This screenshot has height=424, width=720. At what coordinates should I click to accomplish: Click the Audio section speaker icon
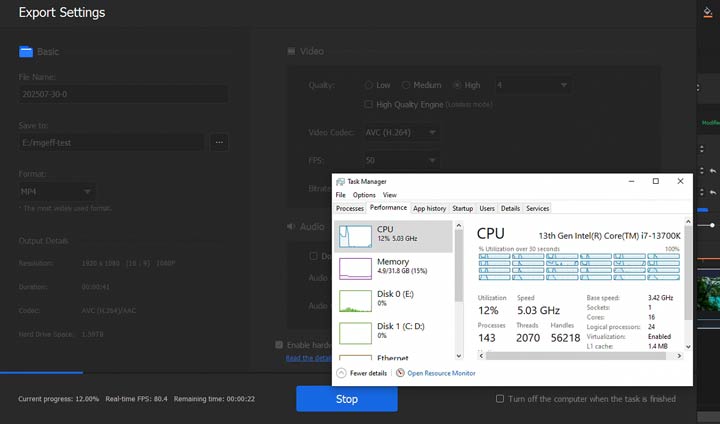(291, 226)
